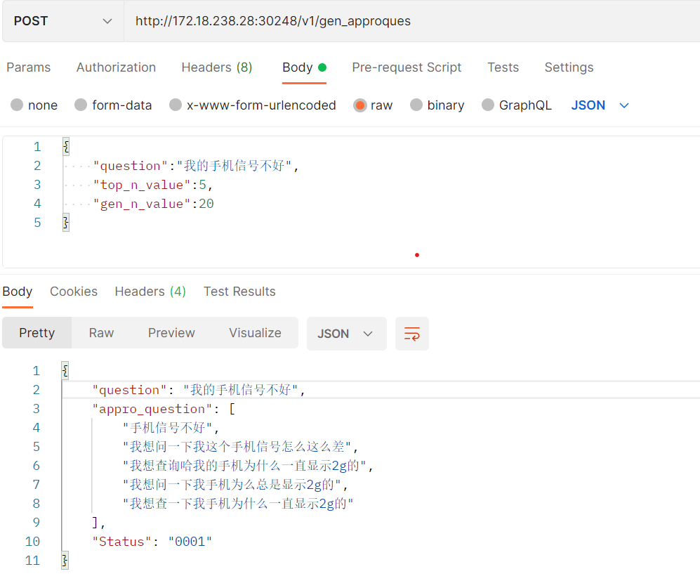Open the request Settings tab
The height and width of the screenshot is (588, 700).
click(569, 67)
